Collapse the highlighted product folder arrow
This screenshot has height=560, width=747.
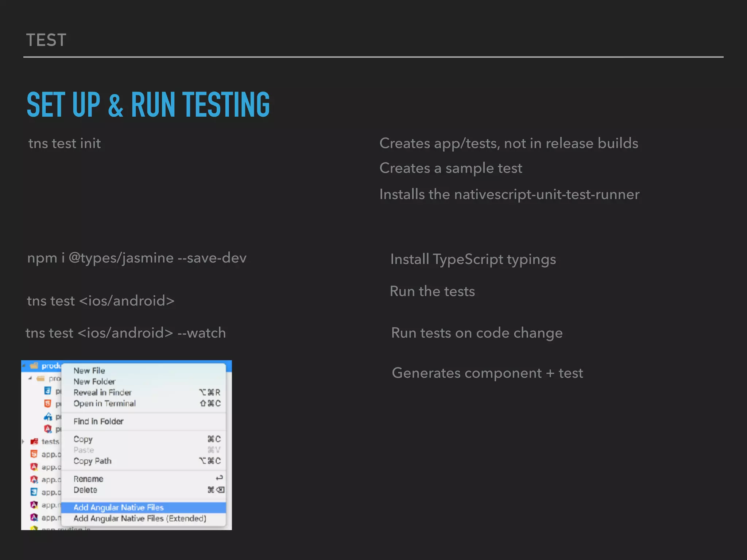tap(24, 366)
